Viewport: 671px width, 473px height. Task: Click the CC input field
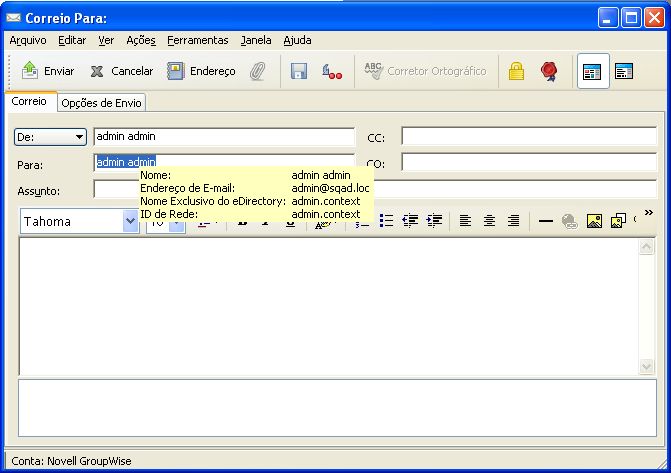(529, 136)
